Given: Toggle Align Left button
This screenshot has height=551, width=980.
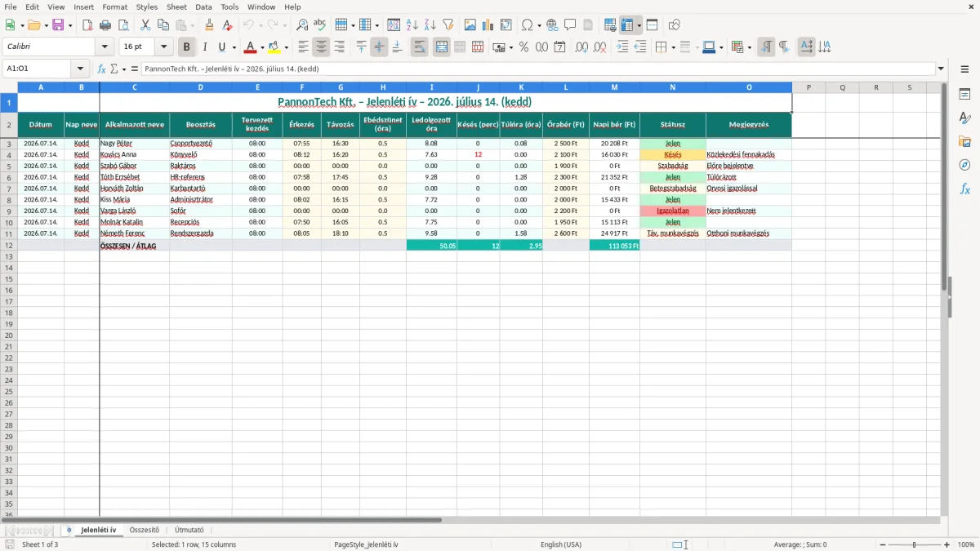Looking at the screenshot, I should 303,47.
